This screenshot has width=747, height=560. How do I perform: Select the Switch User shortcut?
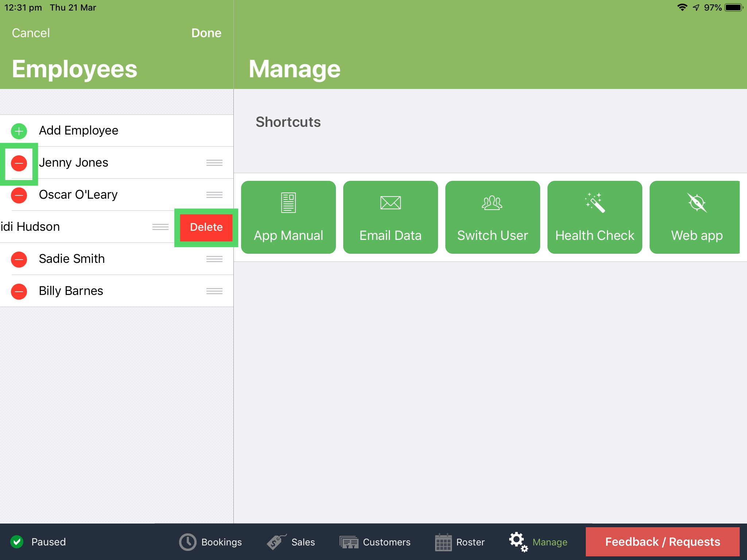coord(492,217)
